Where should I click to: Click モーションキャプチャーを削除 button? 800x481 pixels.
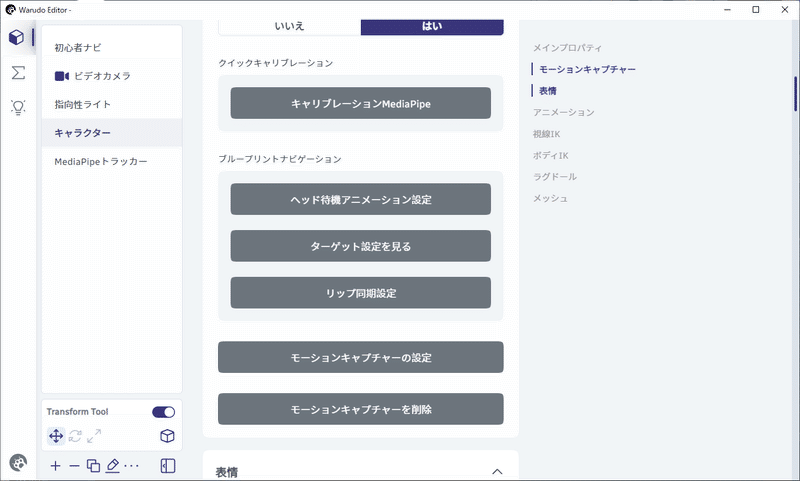[361, 409]
